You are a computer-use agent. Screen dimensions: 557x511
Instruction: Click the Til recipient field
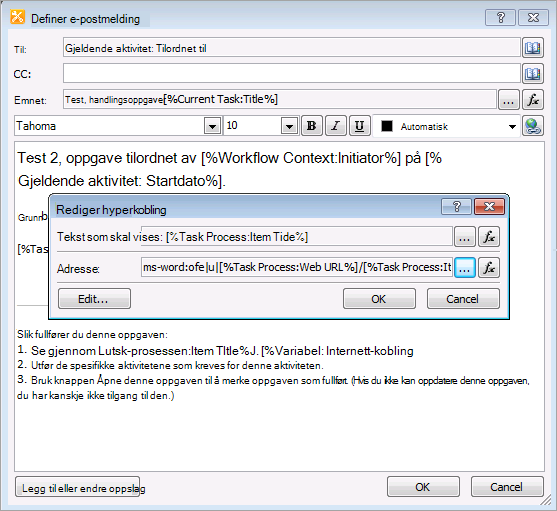[292, 47]
